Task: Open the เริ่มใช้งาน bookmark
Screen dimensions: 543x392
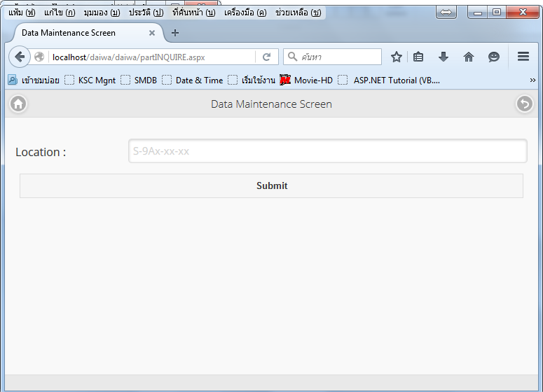Action: 252,80
